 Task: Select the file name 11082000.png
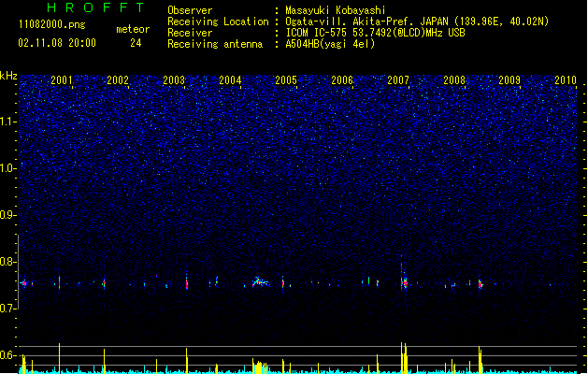(51, 24)
